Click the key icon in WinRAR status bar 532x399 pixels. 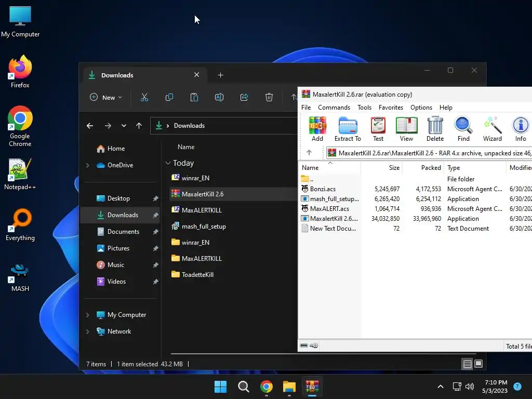coord(314,345)
